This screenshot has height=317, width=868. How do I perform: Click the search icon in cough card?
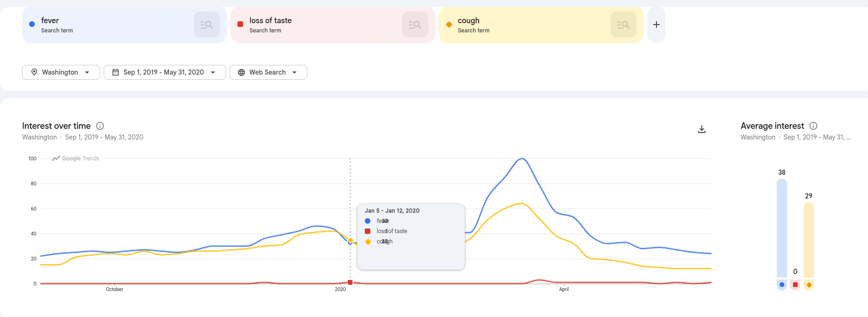point(623,25)
